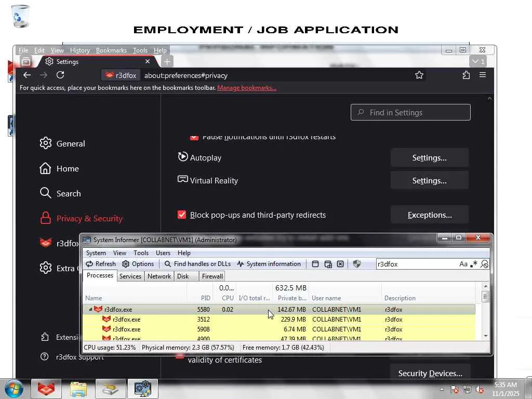The image size is (532, 399).
Task: Open the Home settings category
Action: click(59, 168)
